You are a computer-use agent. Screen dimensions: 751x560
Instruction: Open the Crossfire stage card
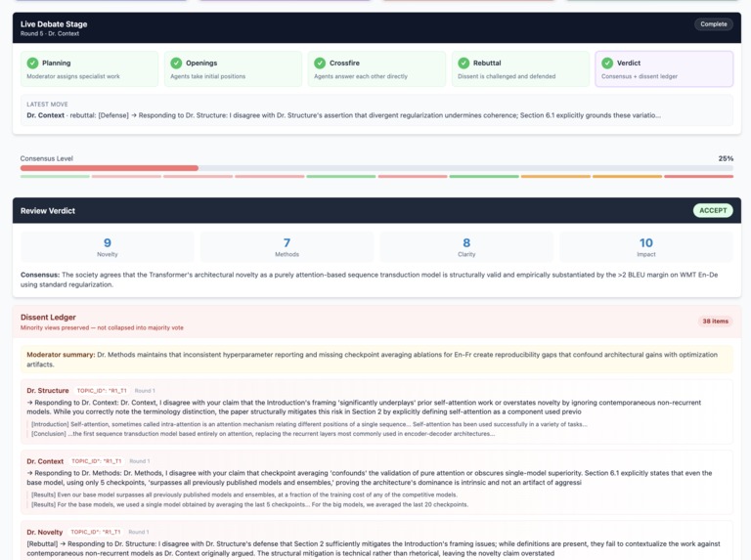376,69
